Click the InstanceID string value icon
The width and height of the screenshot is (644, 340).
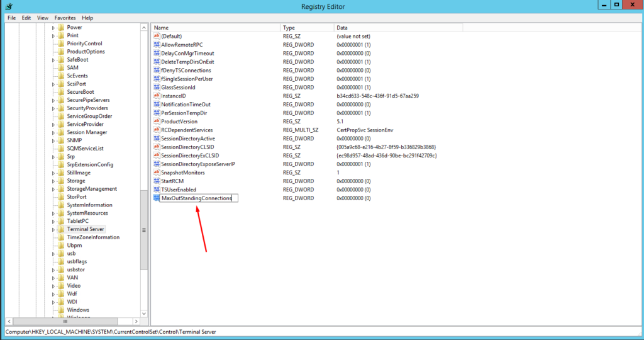point(157,96)
